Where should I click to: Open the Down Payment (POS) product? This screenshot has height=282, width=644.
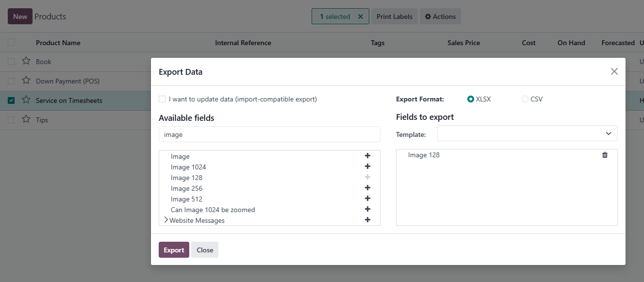(x=67, y=81)
